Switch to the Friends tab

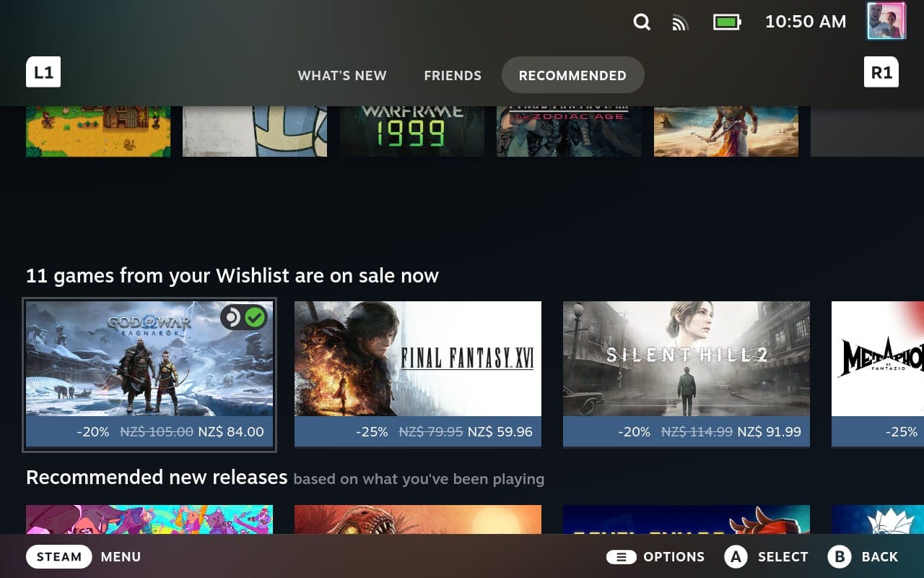pos(453,75)
